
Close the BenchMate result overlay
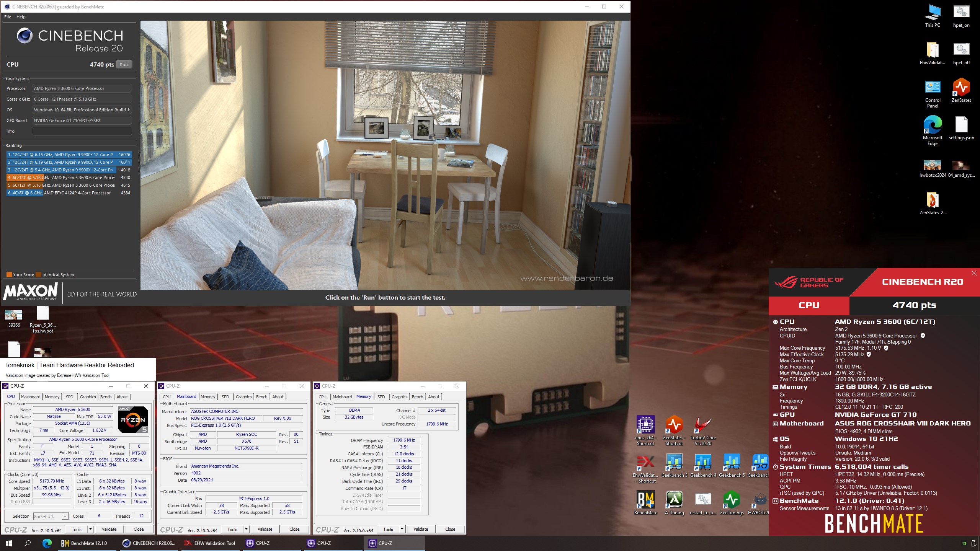tap(974, 273)
